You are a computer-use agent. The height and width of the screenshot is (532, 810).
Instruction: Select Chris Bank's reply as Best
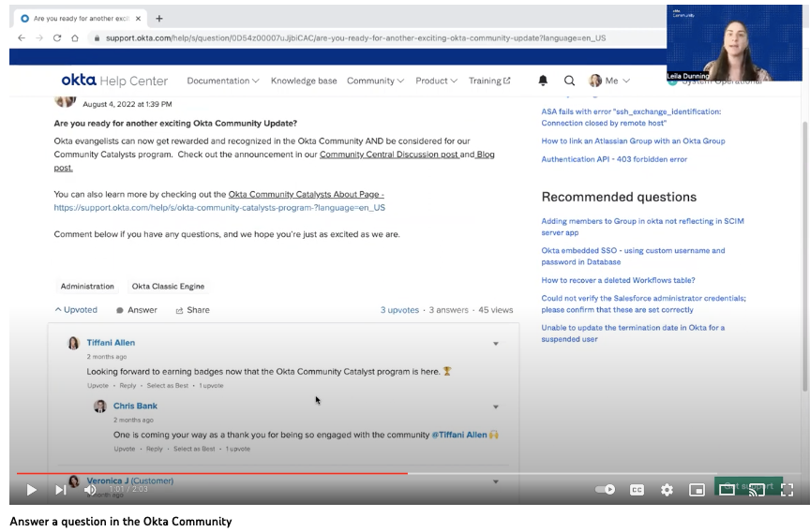click(194, 449)
